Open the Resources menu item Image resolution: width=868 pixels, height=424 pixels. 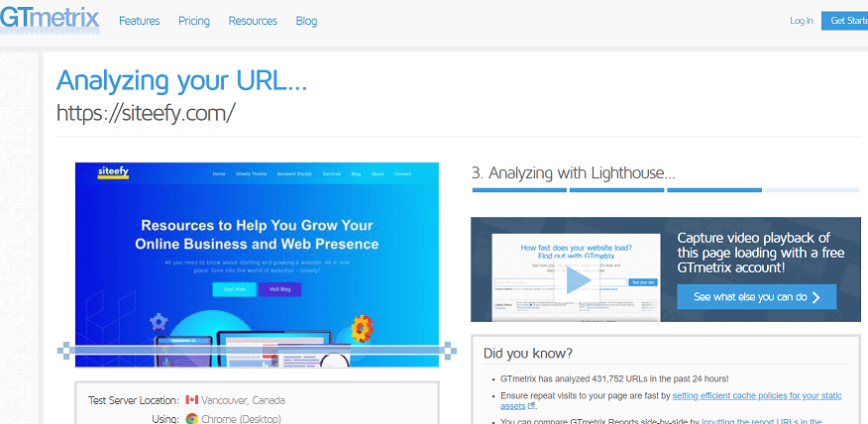[x=253, y=21]
